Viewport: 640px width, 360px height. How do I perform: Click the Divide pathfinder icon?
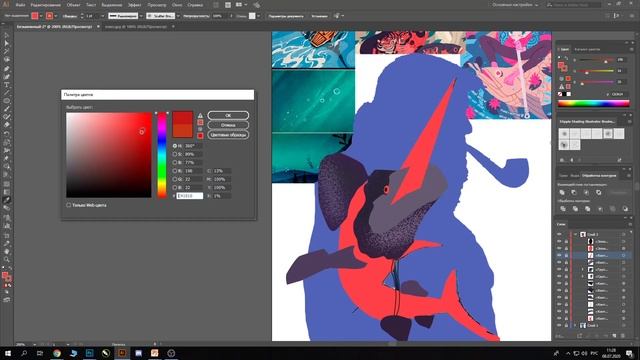pyautogui.click(x=563, y=209)
